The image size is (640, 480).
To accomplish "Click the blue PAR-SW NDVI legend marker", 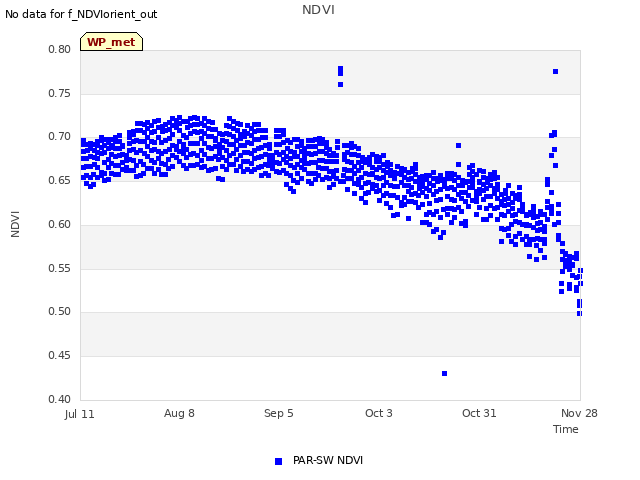I will pyautogui.click(x=278, y=461).
